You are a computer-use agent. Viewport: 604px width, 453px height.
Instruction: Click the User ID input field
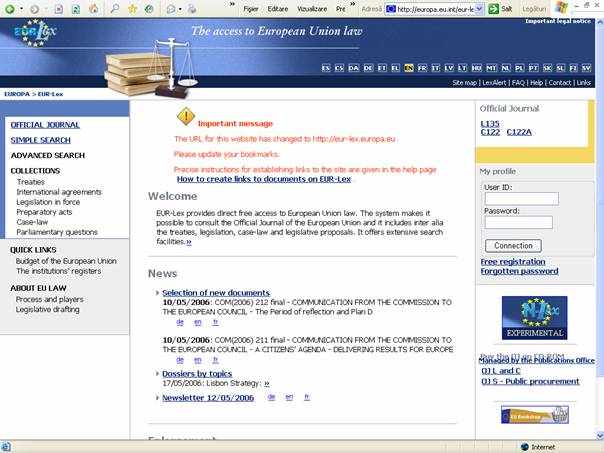522,199
